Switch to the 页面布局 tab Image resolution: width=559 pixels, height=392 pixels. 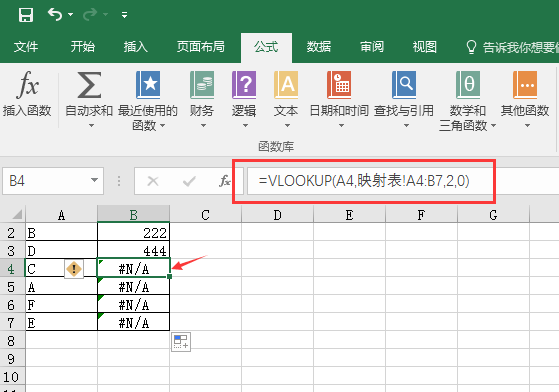point(200,47)
